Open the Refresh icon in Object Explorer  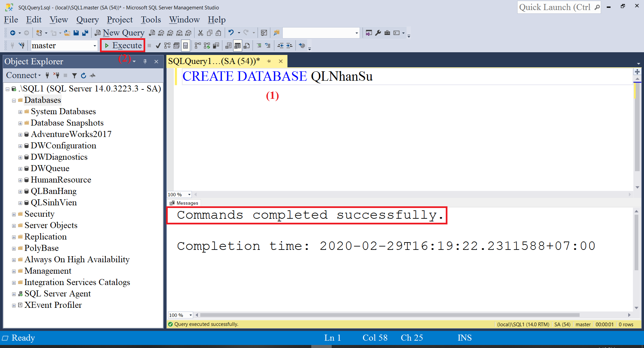(83, 75)
